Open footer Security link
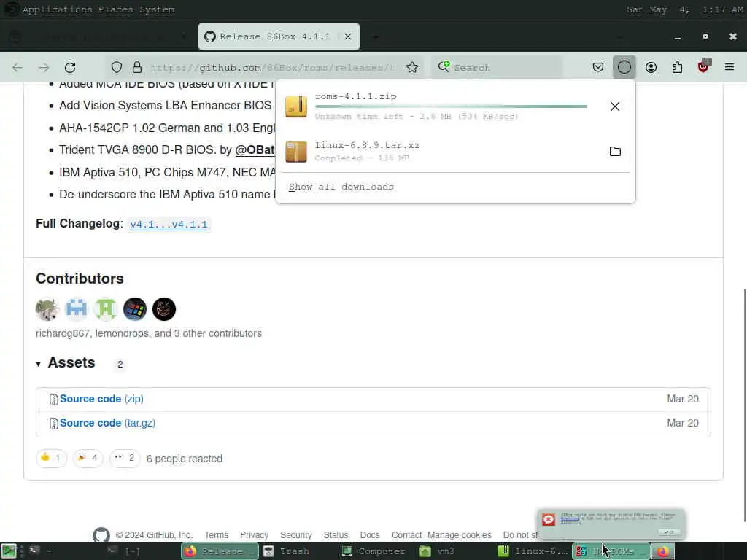 click(x=296, y=534)
